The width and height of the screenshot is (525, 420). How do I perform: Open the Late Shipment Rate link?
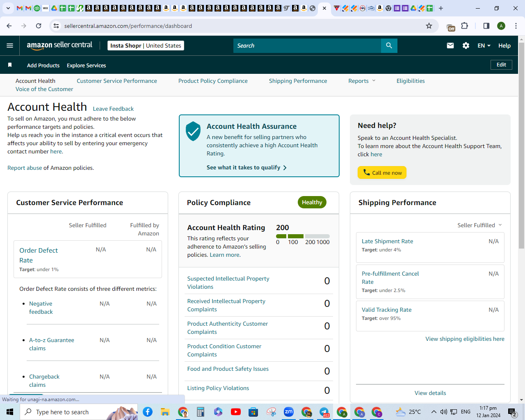point(387,241)
